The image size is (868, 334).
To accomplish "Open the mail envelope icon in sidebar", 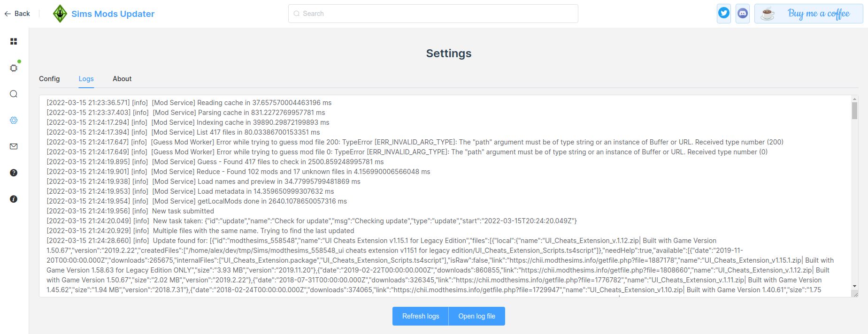I will pos(14,146).
